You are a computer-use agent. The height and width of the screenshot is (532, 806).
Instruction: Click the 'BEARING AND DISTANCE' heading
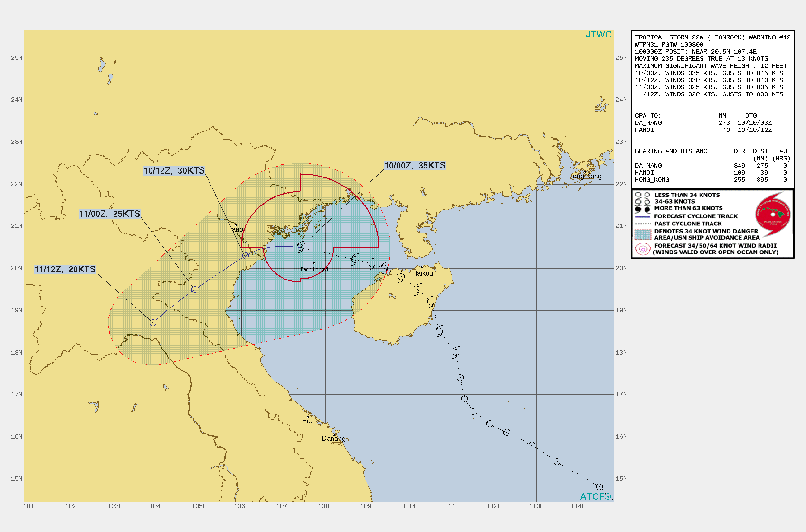pyautogui.click(x=673, y=151)
